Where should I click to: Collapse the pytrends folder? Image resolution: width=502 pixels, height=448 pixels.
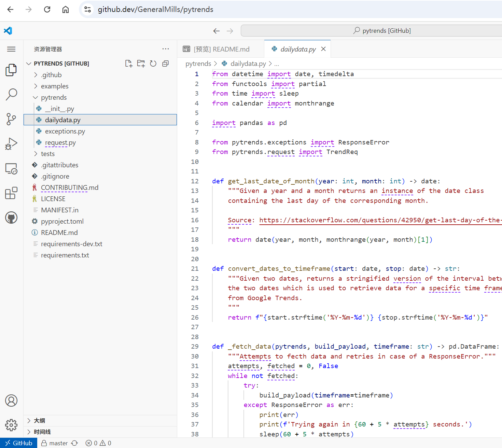[x=54, y=97]
